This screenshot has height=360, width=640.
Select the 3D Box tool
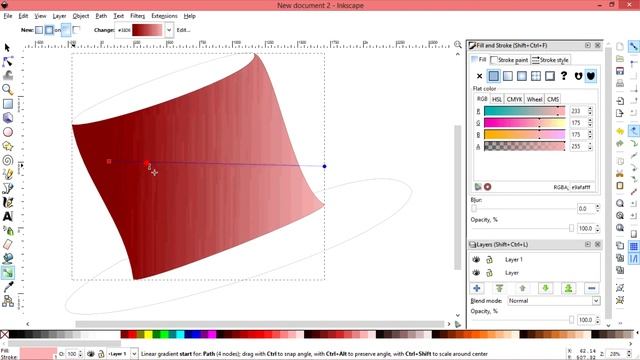pyautogui.click(x=7, y=118)
